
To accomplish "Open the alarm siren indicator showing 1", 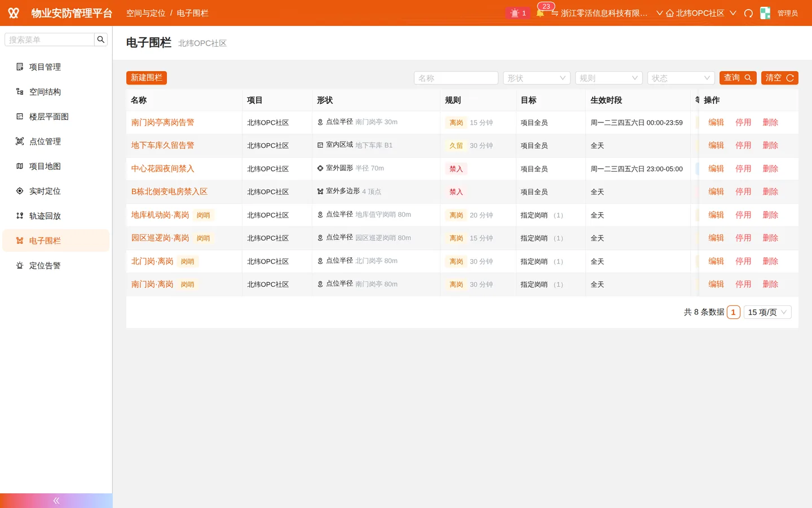I will tap(518, 13).
